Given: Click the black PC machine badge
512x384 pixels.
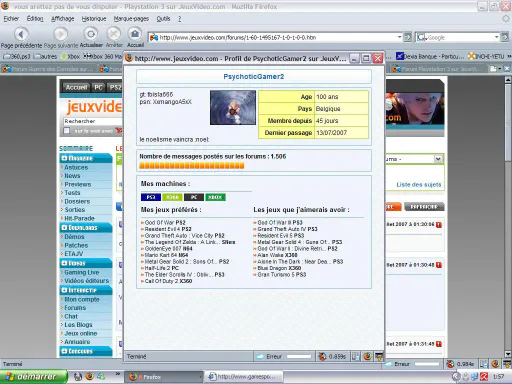Looking at the screenshot, I should pos(194,197).
